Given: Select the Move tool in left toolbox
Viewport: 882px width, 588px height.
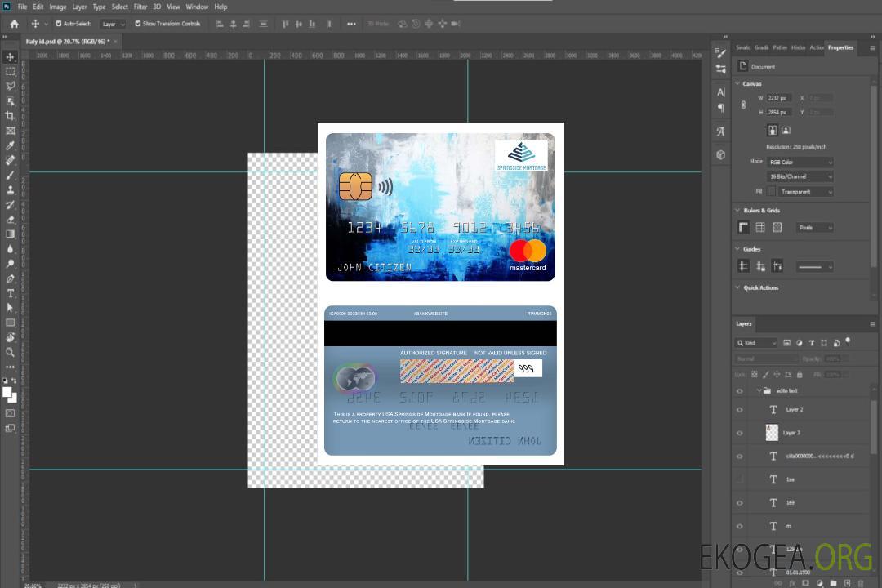Looking at the screenshot, I should pyautogui.click(x=10, y=57).
